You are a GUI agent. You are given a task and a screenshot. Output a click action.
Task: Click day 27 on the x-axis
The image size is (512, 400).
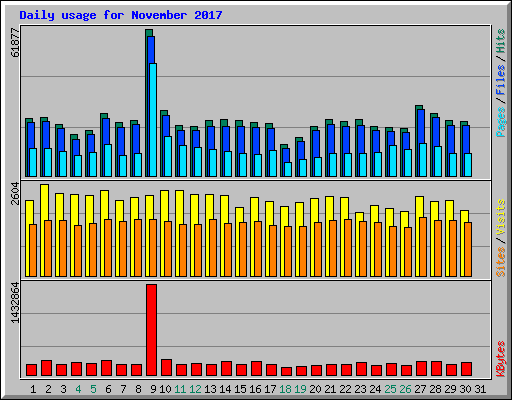(420, 389)
